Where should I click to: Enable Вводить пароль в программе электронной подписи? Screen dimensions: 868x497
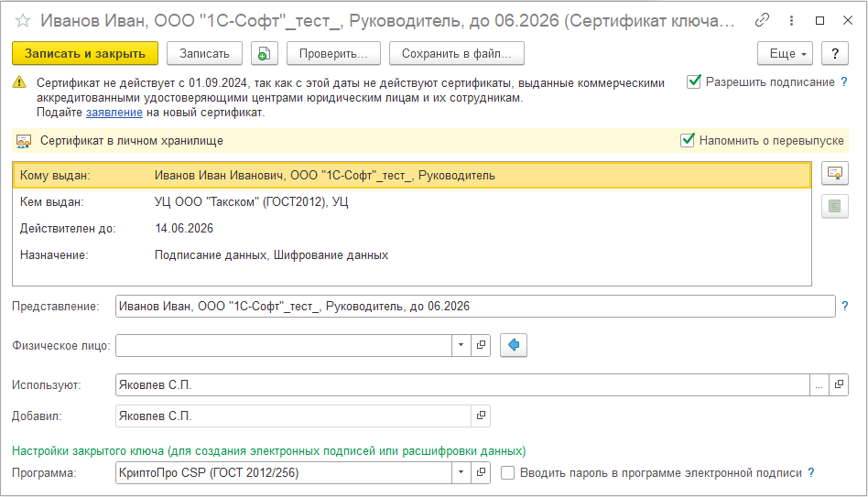tap(509, 473)
